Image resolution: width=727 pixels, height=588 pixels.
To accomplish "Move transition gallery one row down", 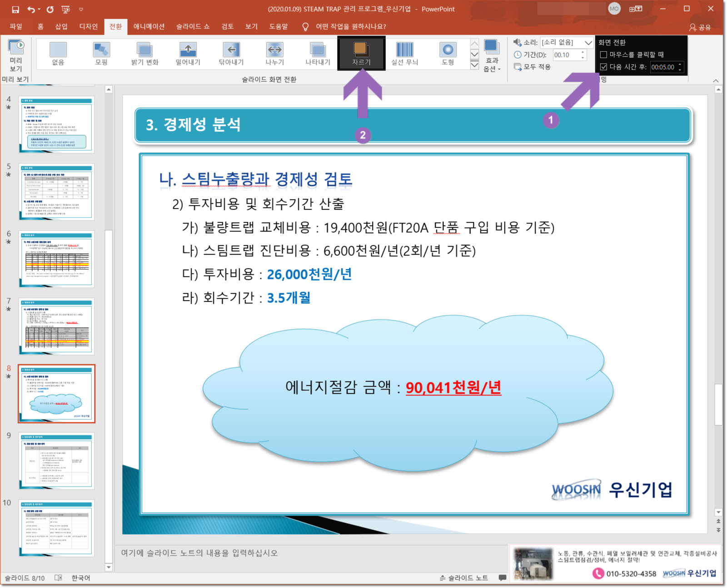I will [474, 54].
